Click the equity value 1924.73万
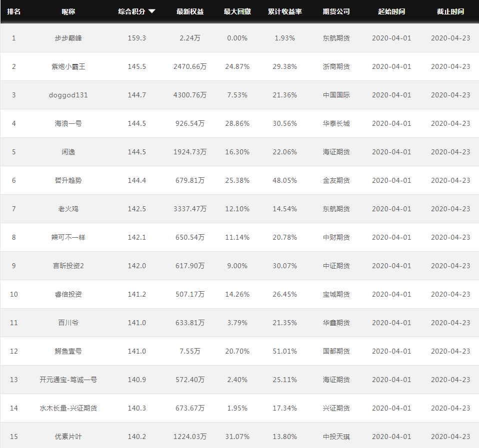The image size is (479, 448). pos(190,152)
